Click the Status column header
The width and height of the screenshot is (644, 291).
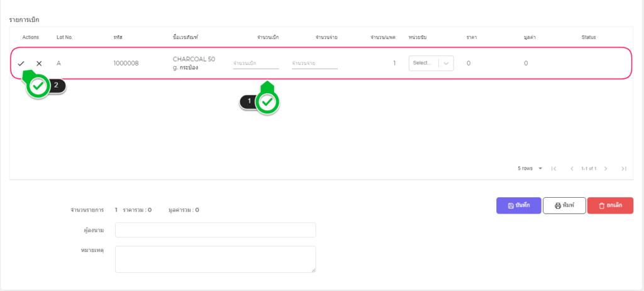click(588, 37)
